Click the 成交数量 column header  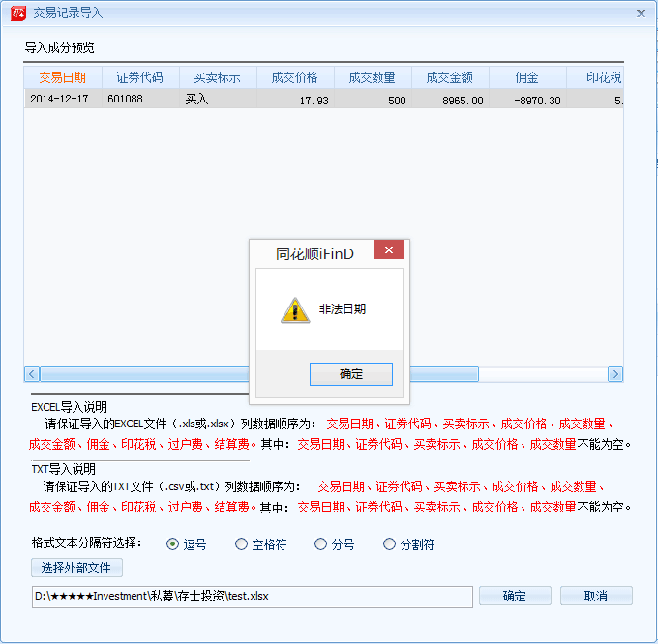click(x=373, y=77)
